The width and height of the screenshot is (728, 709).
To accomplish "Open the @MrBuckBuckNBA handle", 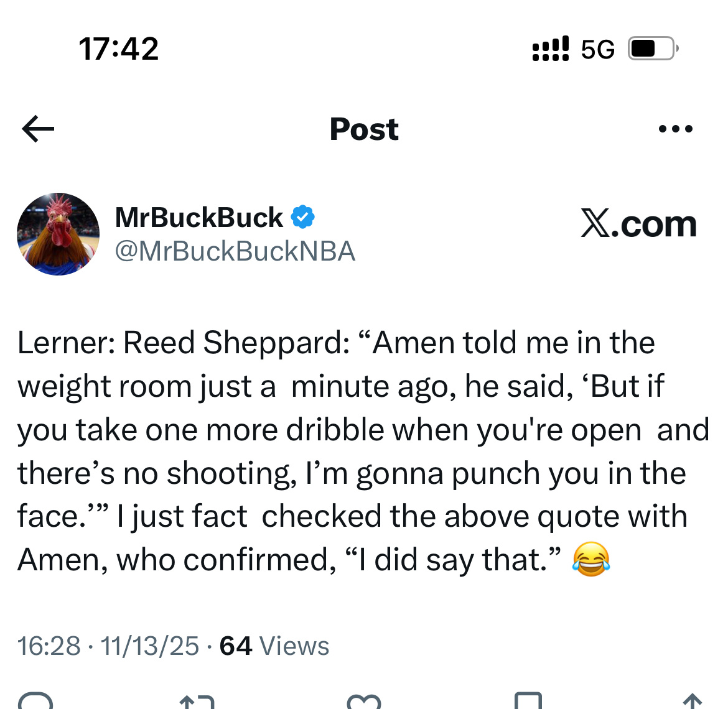I will [x=235, y=251].
